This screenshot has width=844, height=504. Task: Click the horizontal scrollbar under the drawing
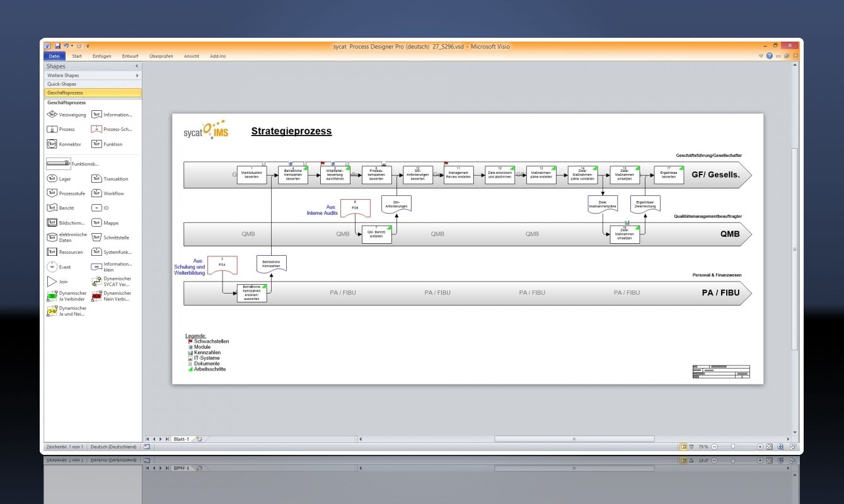[x=574, y=438]
